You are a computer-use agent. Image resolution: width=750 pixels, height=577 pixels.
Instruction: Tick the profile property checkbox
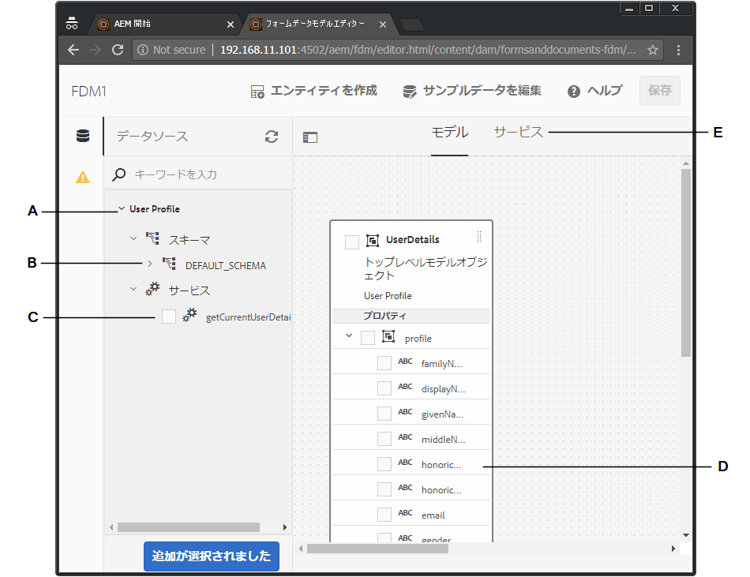[368, 338]
